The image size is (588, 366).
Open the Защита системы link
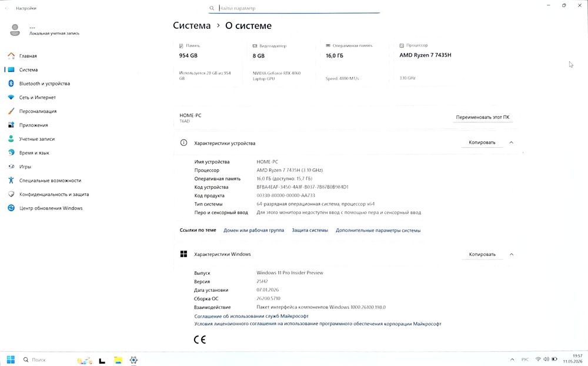click(310, 230)
